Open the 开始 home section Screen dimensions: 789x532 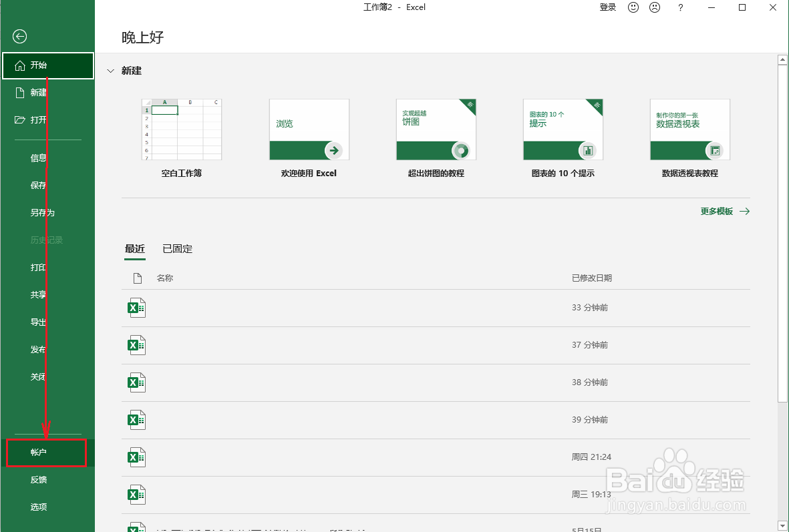click(48, 65)
